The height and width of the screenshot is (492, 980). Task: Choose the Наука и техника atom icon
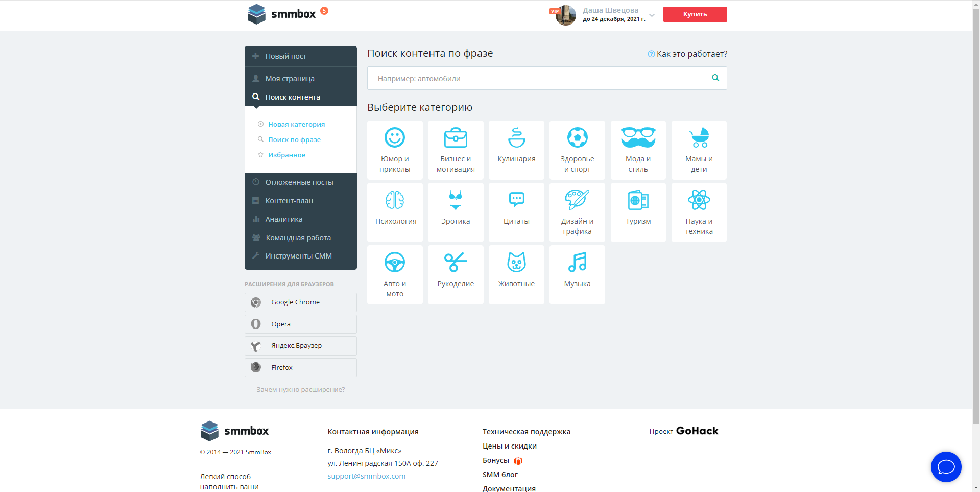[699, 200]
